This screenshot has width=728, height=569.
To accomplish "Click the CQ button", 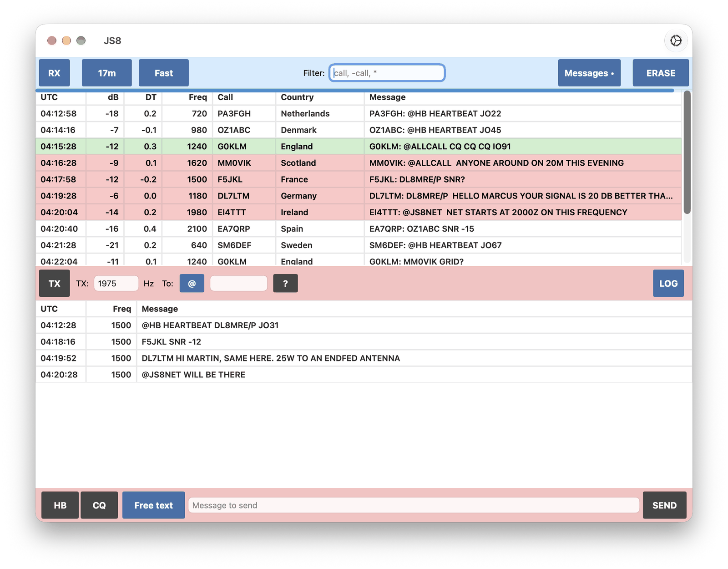I will [99, 505].
